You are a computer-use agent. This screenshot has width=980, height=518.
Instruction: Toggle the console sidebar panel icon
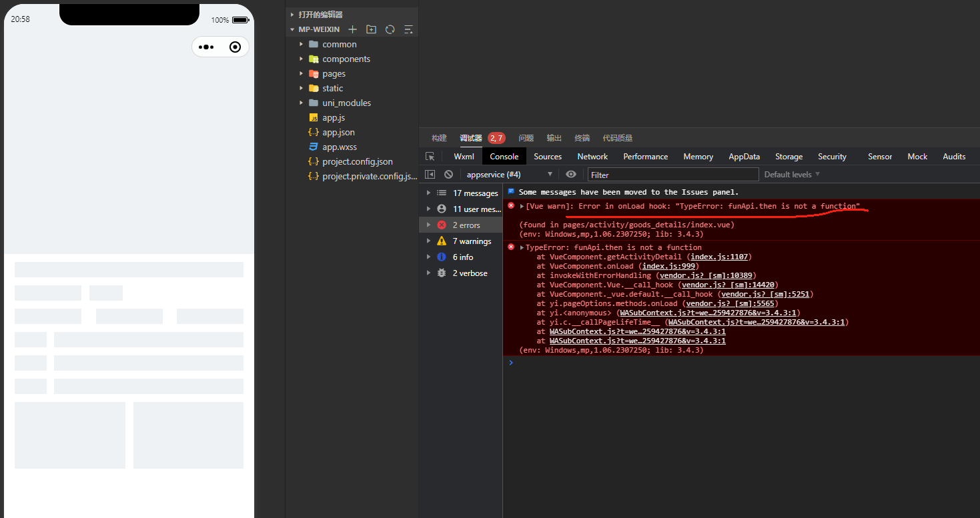[430, 174]
